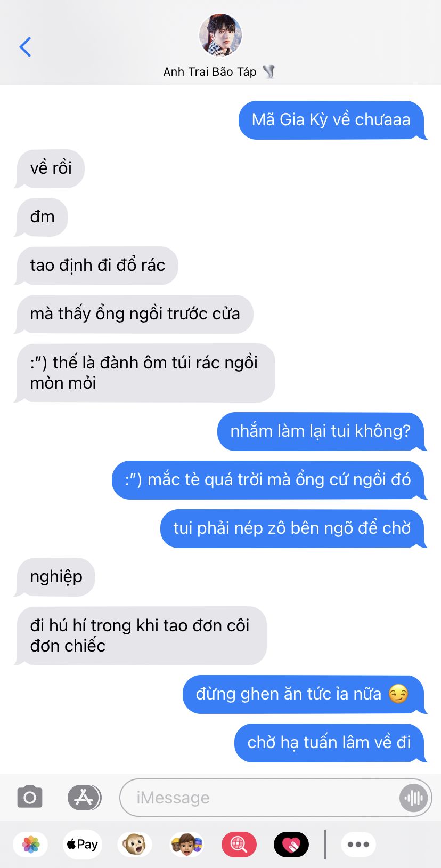
Task: Tap the blue back arrow
Action: 25,47
